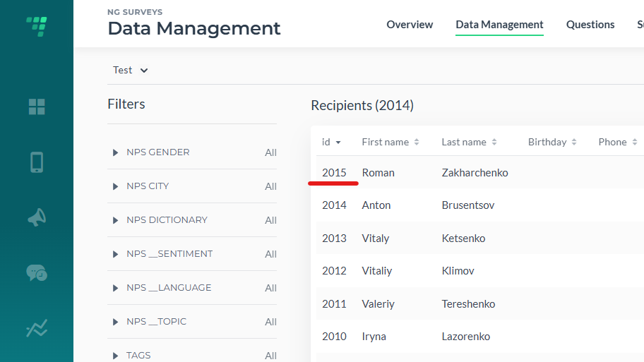Select recipient row Roman Zakharchenko
This screenshot has height=362, width=644.
(x=479, y=173)
